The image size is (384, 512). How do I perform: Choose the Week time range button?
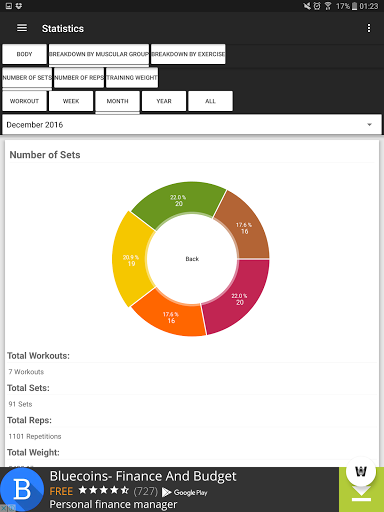tap(71, 101)
